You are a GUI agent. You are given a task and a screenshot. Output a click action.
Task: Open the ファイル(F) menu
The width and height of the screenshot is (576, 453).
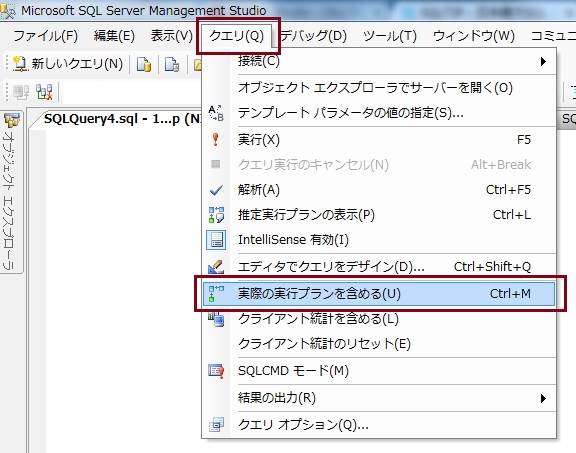[46, 36]
